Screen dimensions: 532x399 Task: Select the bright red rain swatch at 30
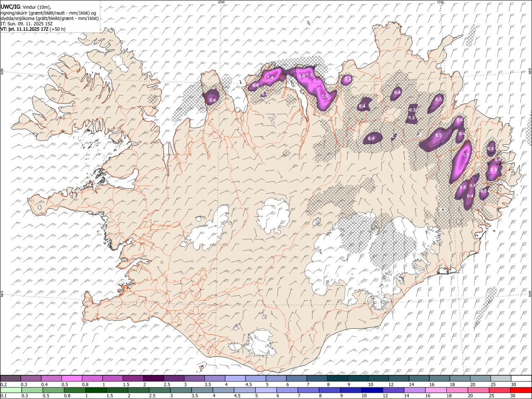[x=520, y=390]
